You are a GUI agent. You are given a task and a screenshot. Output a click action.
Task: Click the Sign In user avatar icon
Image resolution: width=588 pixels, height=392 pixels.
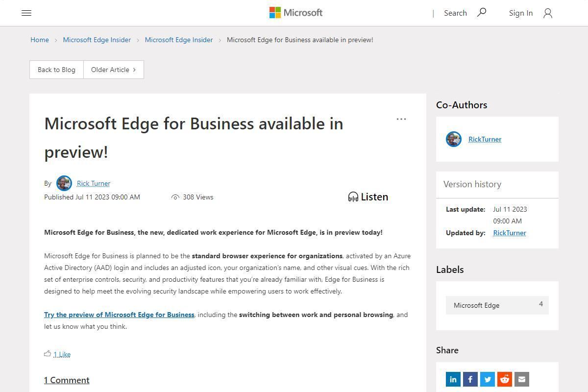pos(548,13)
